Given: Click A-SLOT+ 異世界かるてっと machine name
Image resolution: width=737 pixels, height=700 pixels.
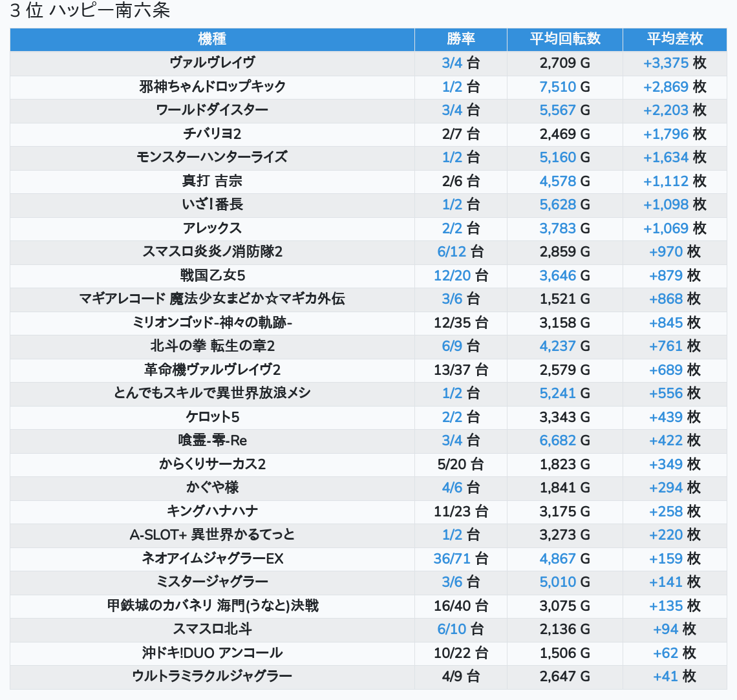Looking at the screenshot, I should click(x=212, y=535).
